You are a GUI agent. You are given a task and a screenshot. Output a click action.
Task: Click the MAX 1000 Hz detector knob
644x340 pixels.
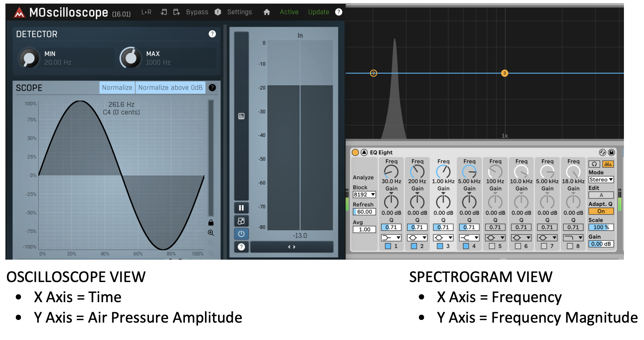131,58
